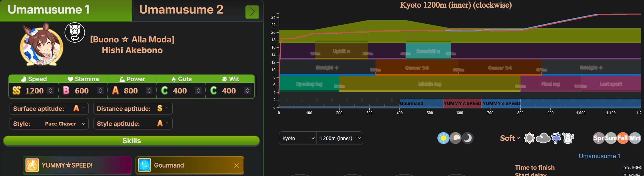The height and width of the screenshot is (176, 644).
Task: Click the Guts value field showing 400
Action: coord(180,91)
